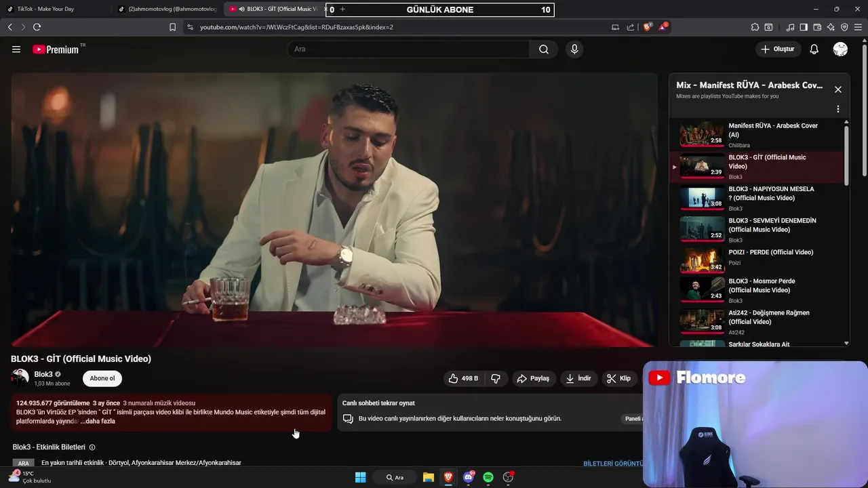Subscribe with Abone ol button
Screen dimensions: 868x488
(x=102, y=378)
